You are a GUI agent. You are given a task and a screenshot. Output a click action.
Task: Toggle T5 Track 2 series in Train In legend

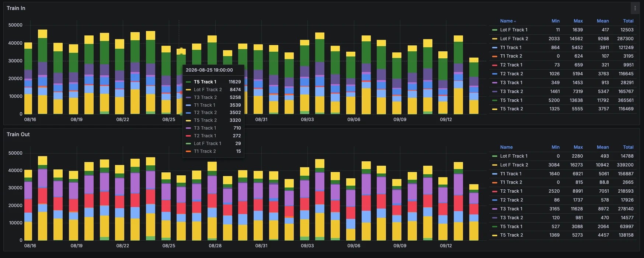click(x=511, y=109)
